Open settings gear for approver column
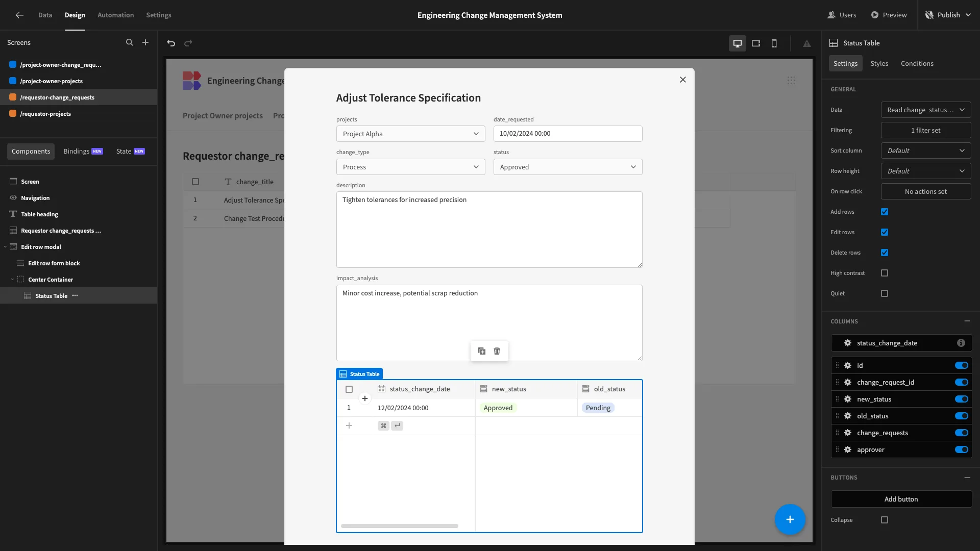Viewport: 980px width, 551px height. tap(848, 449)
